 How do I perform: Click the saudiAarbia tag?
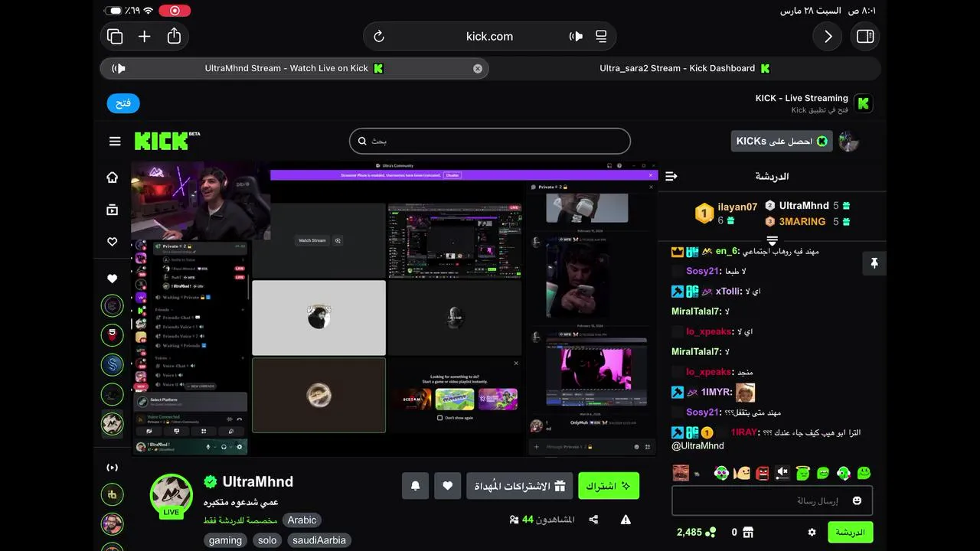[x=319, y=540]
